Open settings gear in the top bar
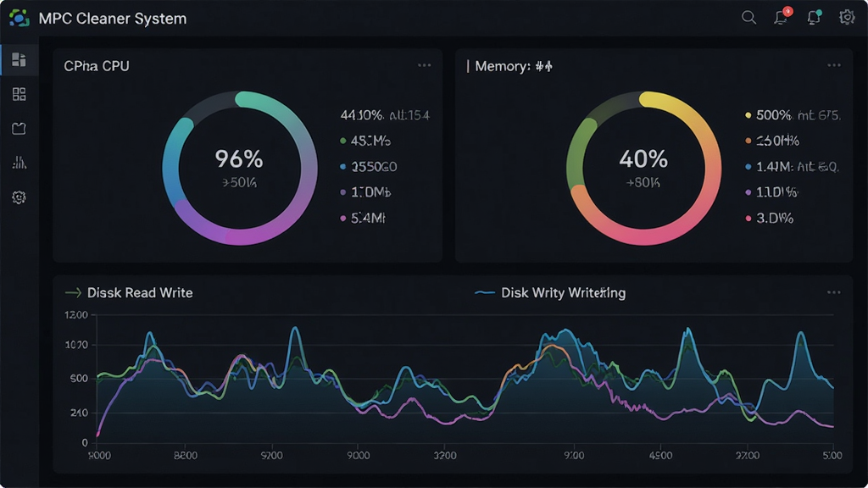Viewport: 868px width, 488px height. [x=847, y=17]
